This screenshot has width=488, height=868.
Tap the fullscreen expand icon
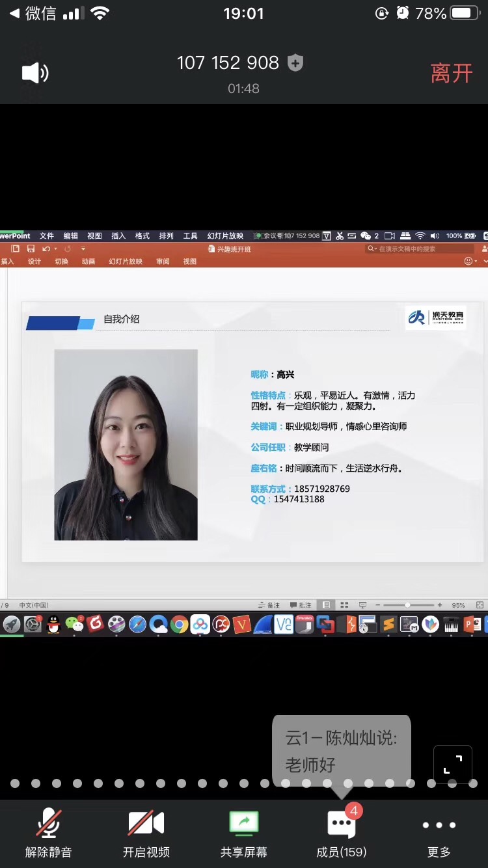(x=453, y=764)
